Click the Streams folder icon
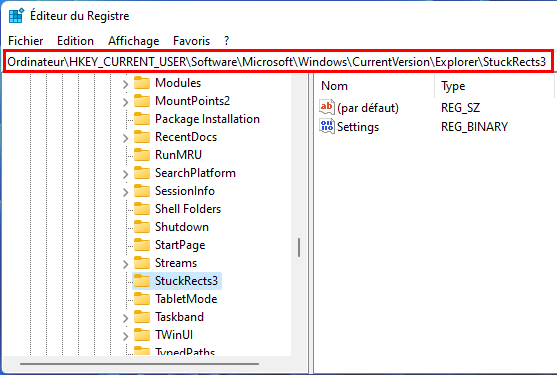557x375 pixels. pyautogui.click(x=142, y=263)
